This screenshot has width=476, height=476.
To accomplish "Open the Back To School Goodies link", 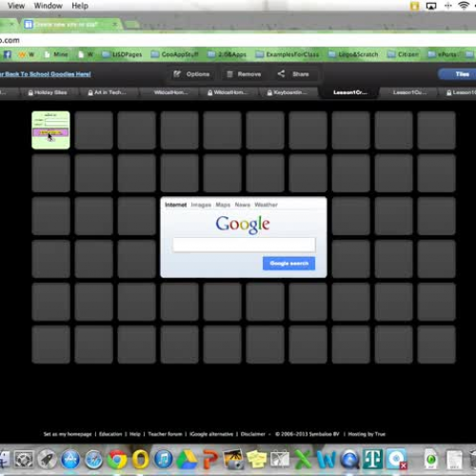I will [46, 74].
